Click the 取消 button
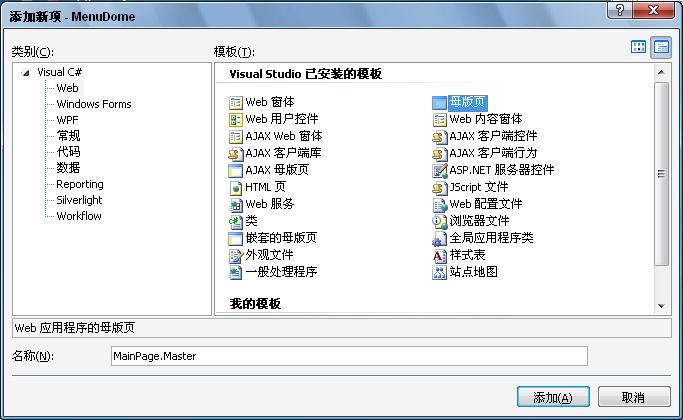This screenshot has height=420, width=683. pos(633,397)
